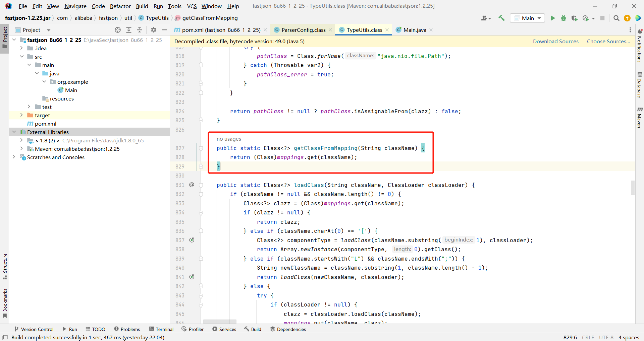Open the VCS menu
The height and width of the screenshot is (341, 644).
coord(192,6)
